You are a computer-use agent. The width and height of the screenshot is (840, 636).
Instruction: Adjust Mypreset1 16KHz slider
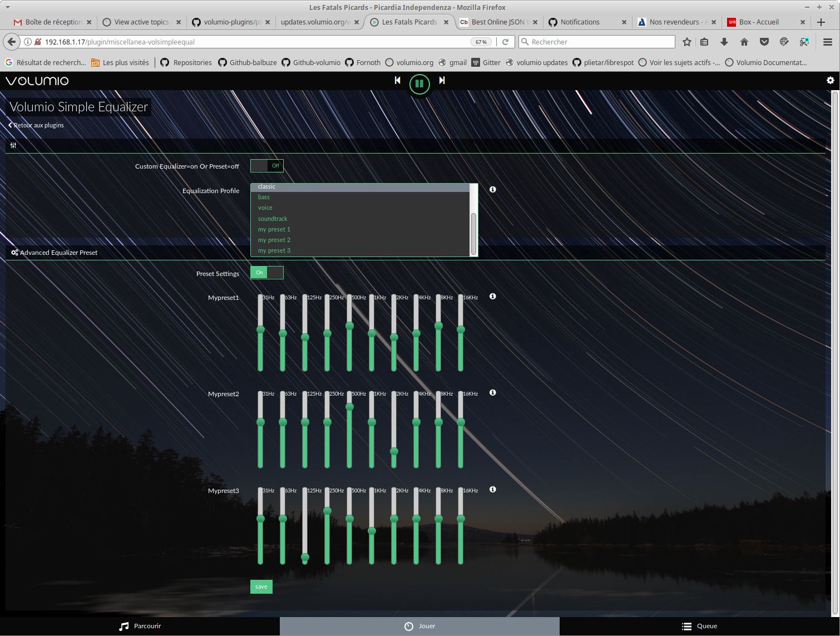(461, 329)
